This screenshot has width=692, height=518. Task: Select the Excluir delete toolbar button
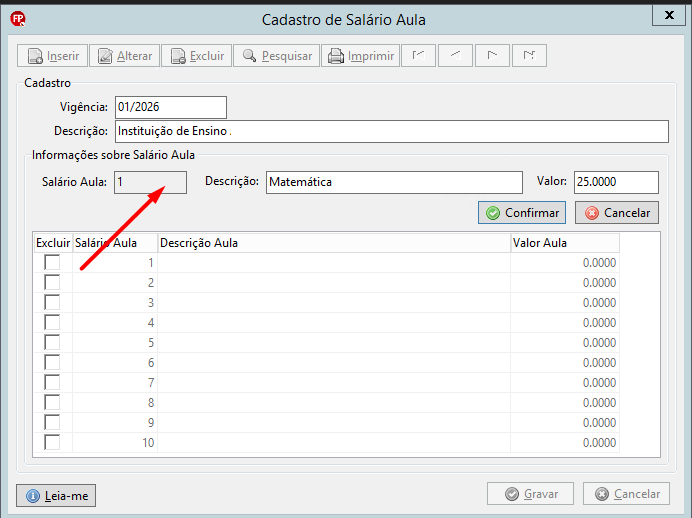point(196,56)
